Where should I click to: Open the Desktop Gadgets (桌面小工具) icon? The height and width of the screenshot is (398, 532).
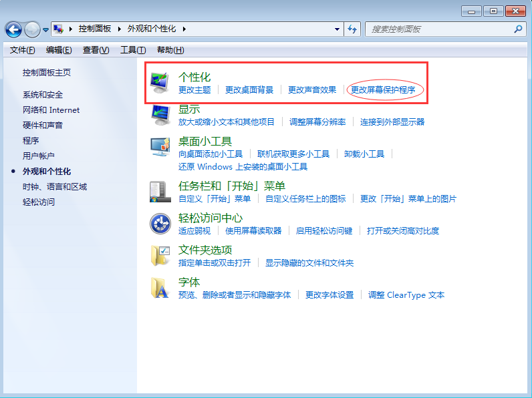(160, 147)
